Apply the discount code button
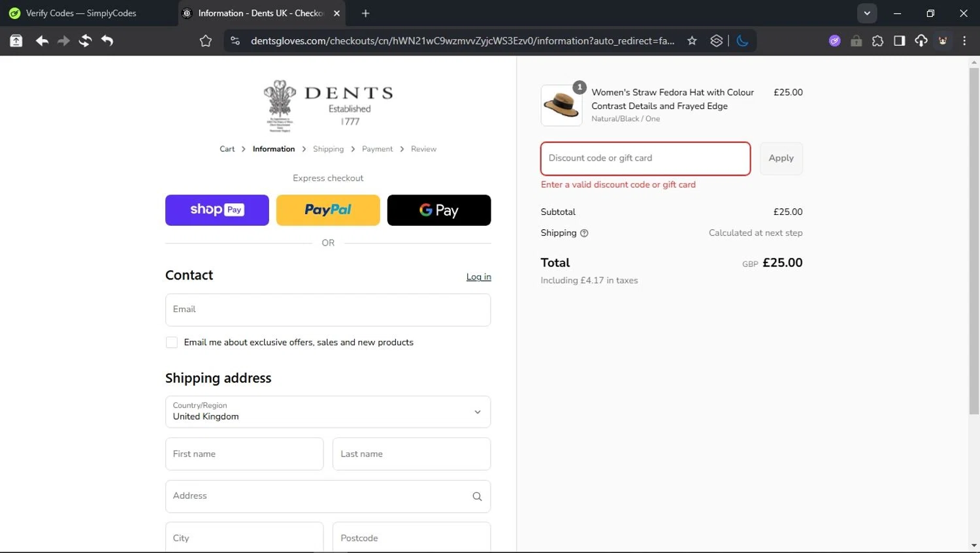980x553 pixels. 781,159
